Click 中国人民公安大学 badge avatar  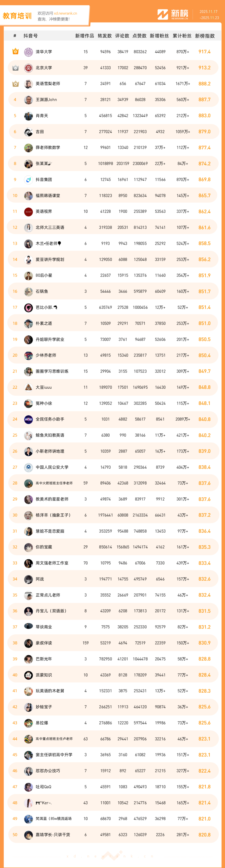(x=29, y=467)
